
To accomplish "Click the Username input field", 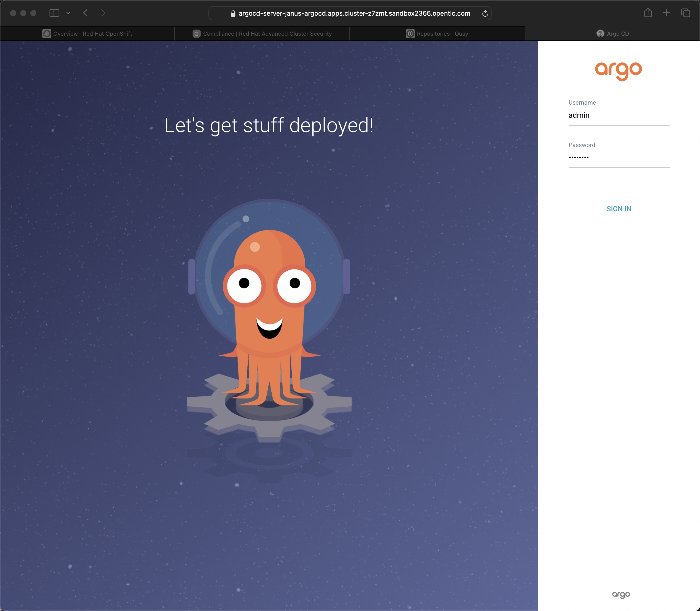I will click(x=619, y=115).
